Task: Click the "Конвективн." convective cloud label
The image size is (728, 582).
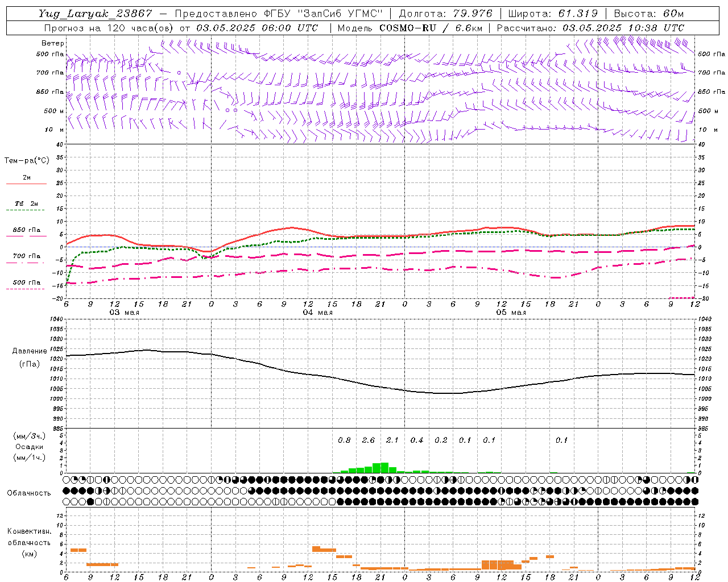Action: [29, 531]
